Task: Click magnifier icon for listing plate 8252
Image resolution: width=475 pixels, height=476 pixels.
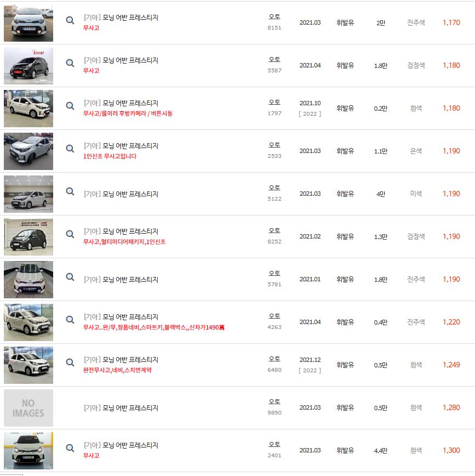Action: tap(70, 234)
